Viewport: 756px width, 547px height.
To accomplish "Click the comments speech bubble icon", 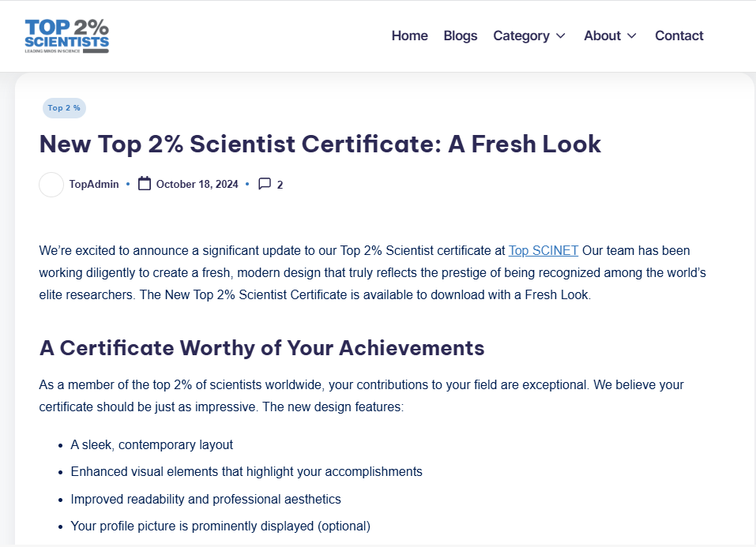I will click(265, 184).
